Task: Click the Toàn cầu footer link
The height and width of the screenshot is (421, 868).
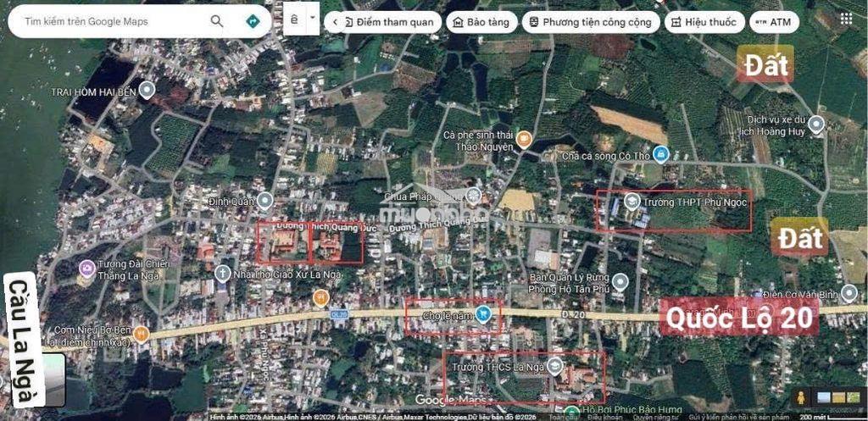Action: pos(564,417)
